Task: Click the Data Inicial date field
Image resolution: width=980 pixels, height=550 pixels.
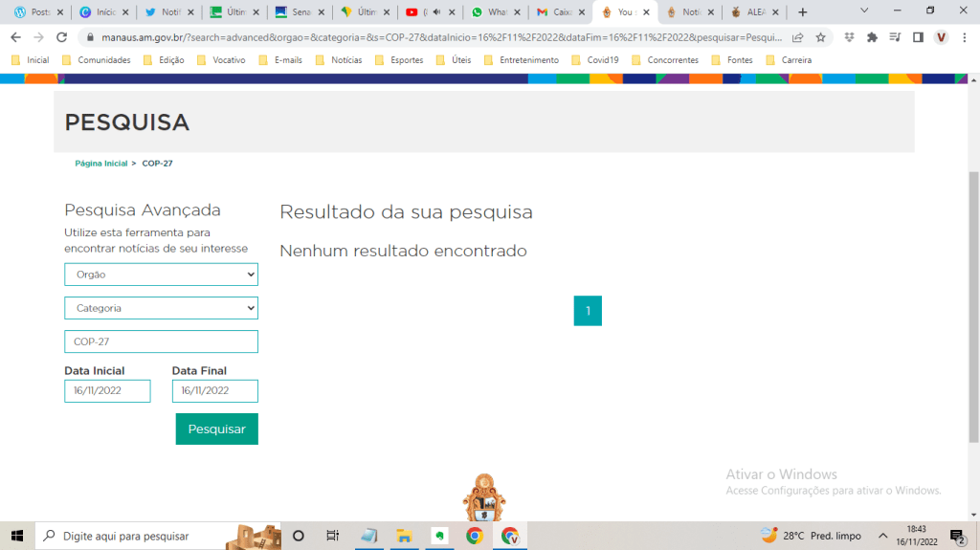Action: 107,391
